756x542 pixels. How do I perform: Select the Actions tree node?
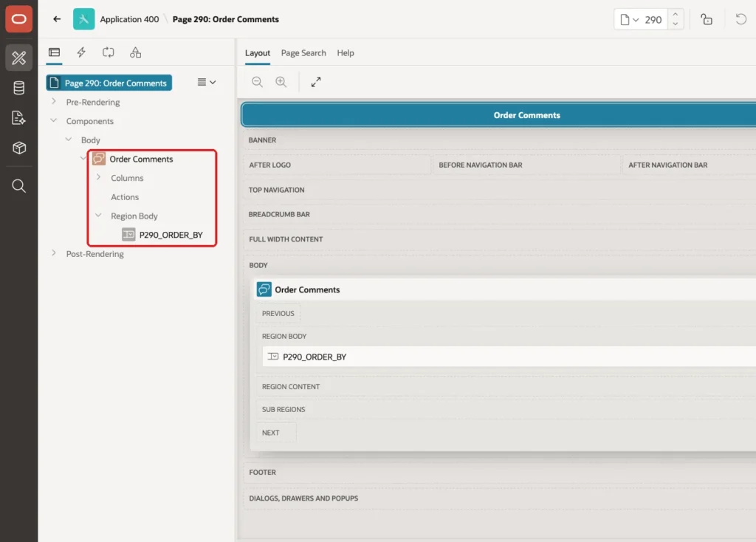coord(125,196)
